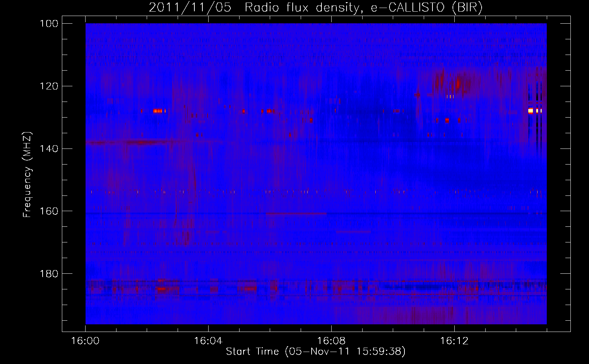Click the 'Start Time (05-Nov-11 15:59:38)' label
This screenshot has width=589, height=364.
click(x=316, y=352)
